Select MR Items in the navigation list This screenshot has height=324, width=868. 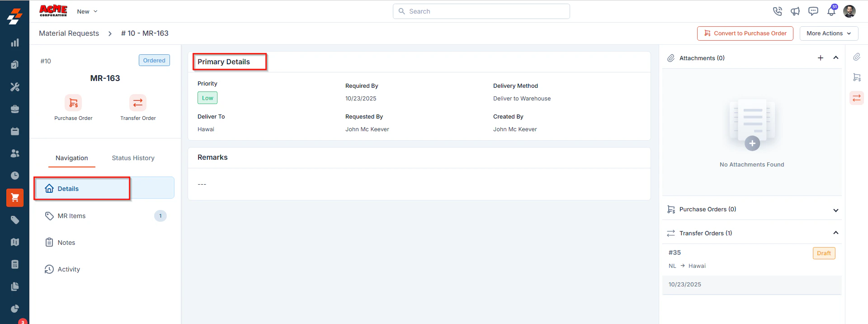pyautogui.click(x=104, y=216)
